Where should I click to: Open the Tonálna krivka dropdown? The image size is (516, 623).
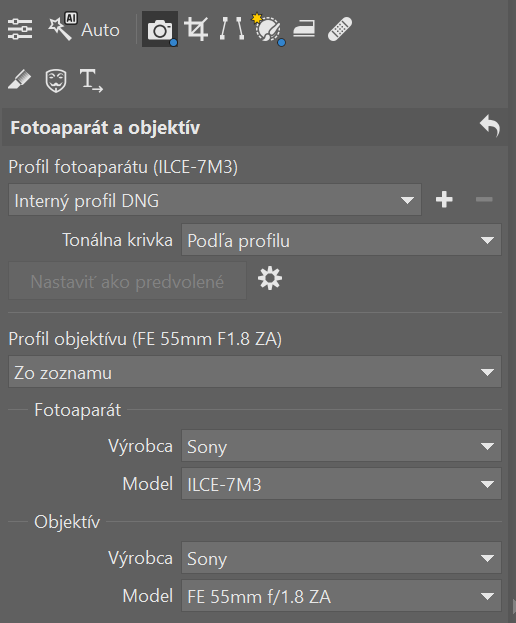click(341, 240)
